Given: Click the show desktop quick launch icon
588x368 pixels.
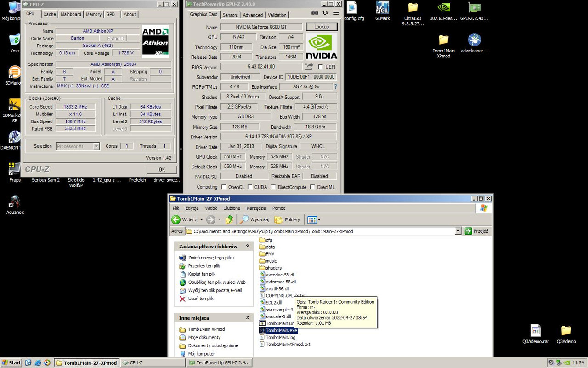Looking at the screenshot, I should point(28,362).
